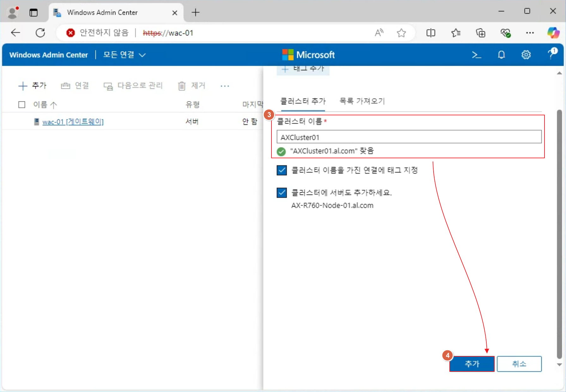Sort by the Type (유형) column
Screen dimensions: 566x392
pyautogui.click(x=192, y=105)
